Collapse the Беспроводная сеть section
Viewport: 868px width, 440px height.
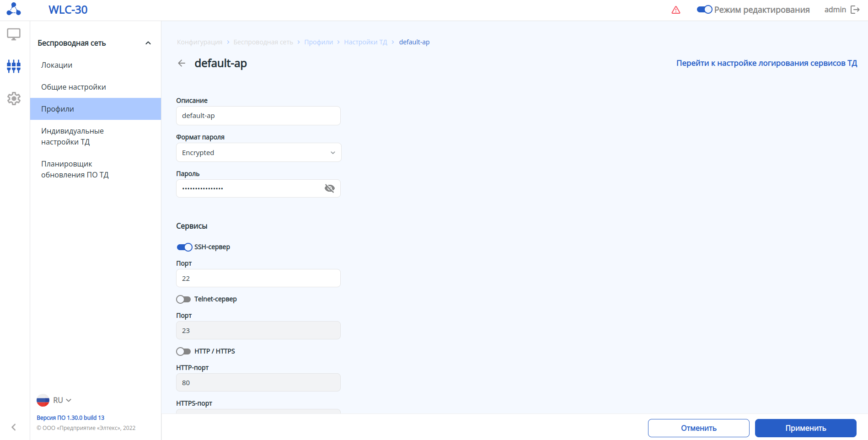click(148, 43)
